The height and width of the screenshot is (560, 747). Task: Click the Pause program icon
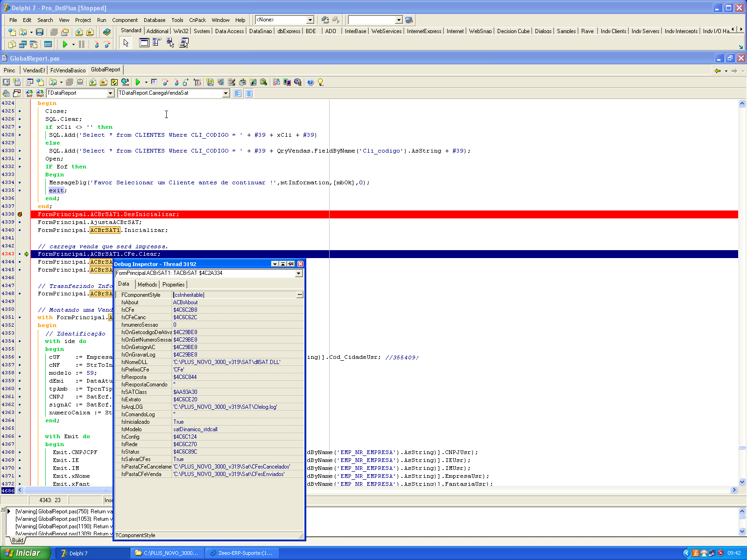point(82,44)
